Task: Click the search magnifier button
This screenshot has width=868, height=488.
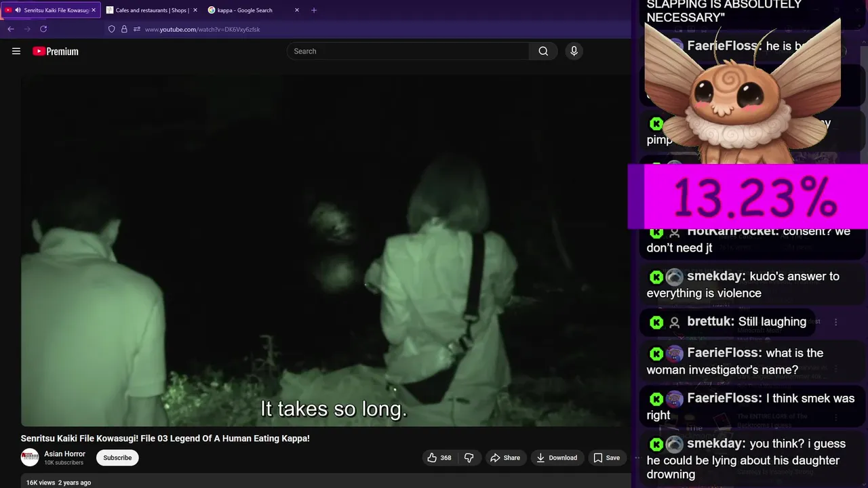Action: coord(543,52)
